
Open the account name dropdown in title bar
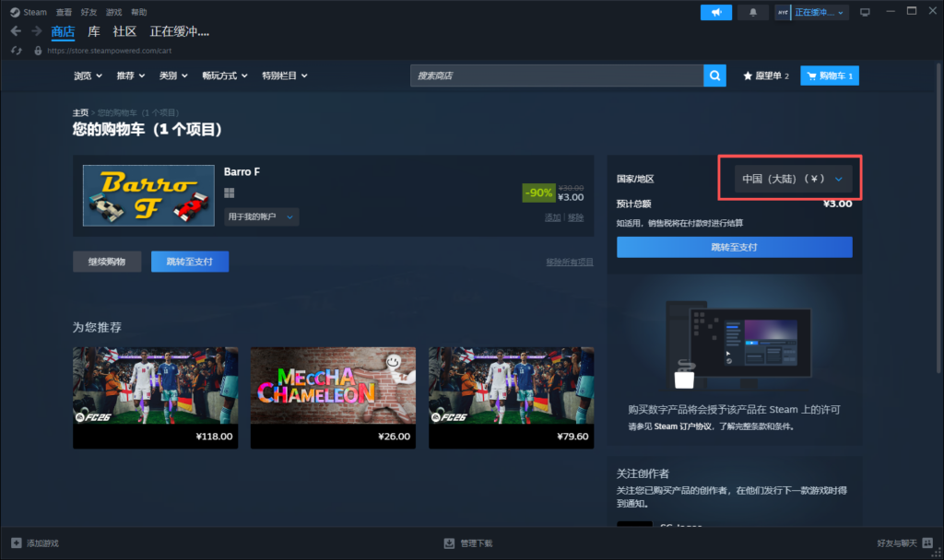820,12
